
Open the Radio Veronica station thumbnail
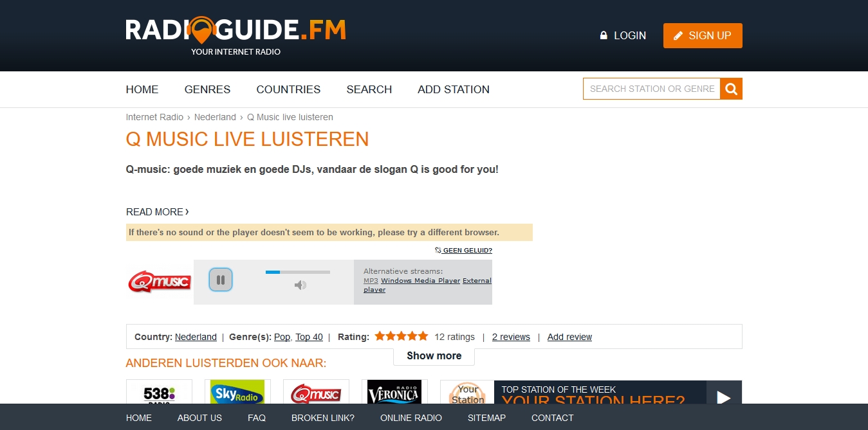tap(394, 392)
